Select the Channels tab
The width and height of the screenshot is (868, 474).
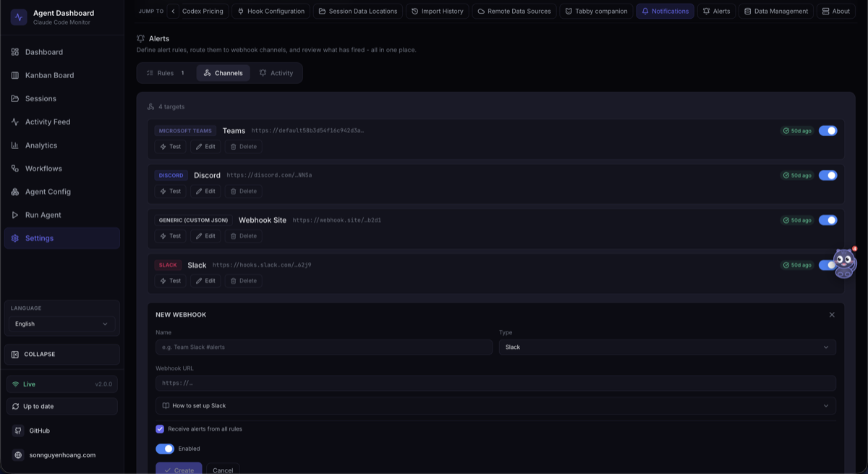[x=223, y=73]
